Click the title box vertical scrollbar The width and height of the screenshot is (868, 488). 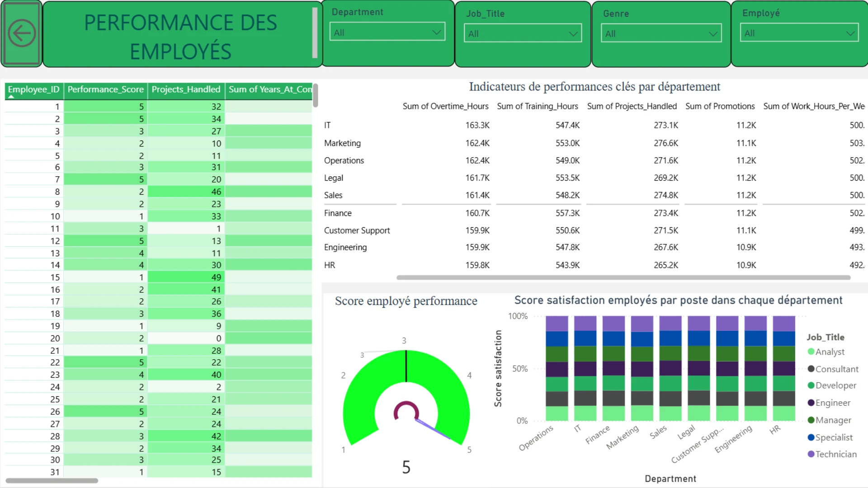(315, 33)
